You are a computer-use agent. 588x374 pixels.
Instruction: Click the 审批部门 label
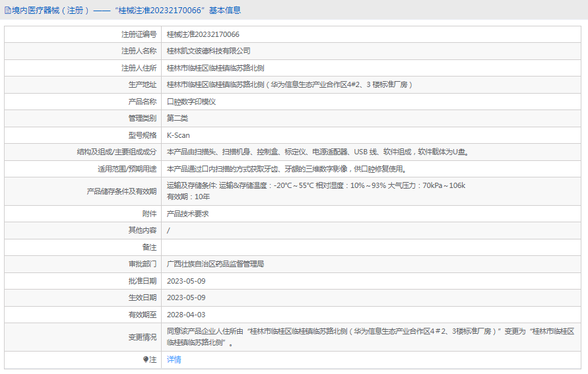click(143, 265)
